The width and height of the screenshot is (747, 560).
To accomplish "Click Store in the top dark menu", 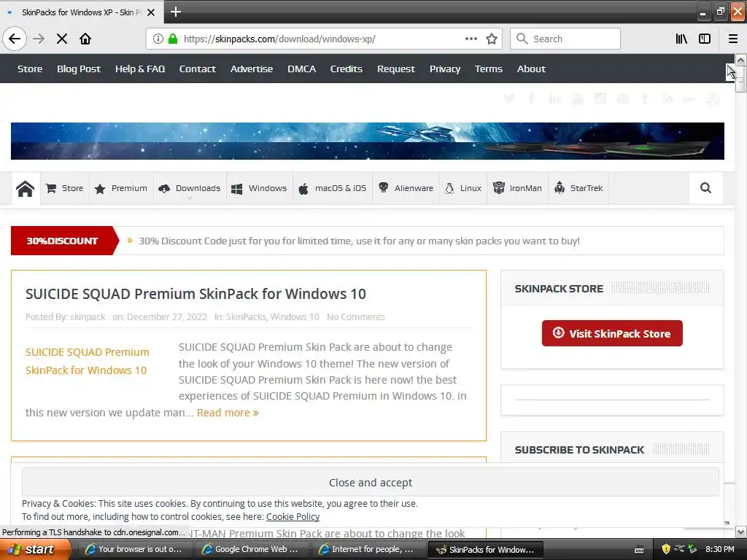I will 30,69.
